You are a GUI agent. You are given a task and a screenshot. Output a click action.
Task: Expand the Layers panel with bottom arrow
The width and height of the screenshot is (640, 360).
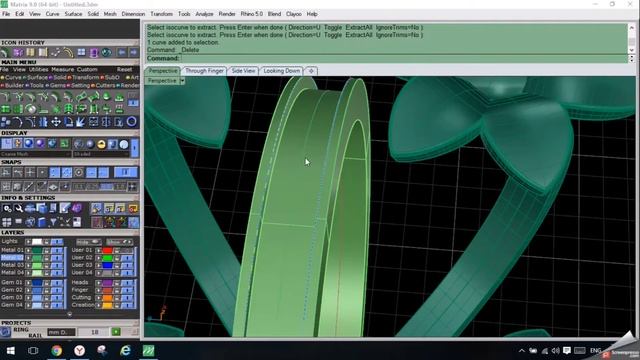pyautogui.click(x=69, y=314)
